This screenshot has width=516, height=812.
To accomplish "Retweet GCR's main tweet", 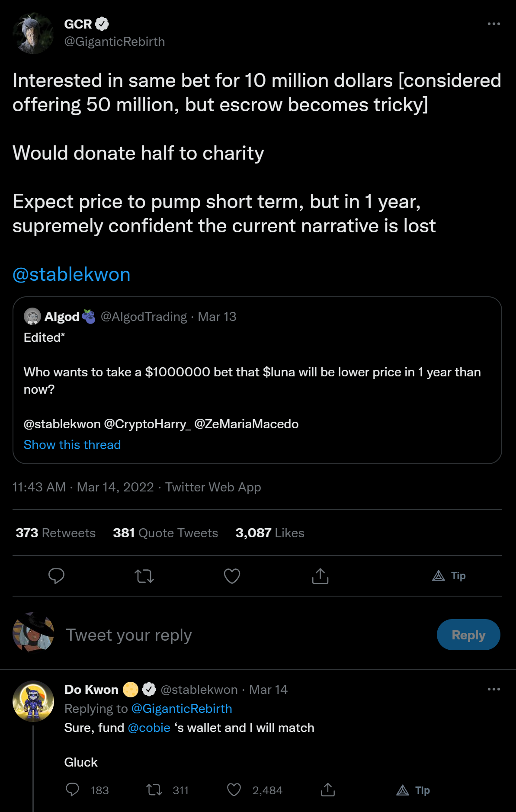I will (144, 576).
